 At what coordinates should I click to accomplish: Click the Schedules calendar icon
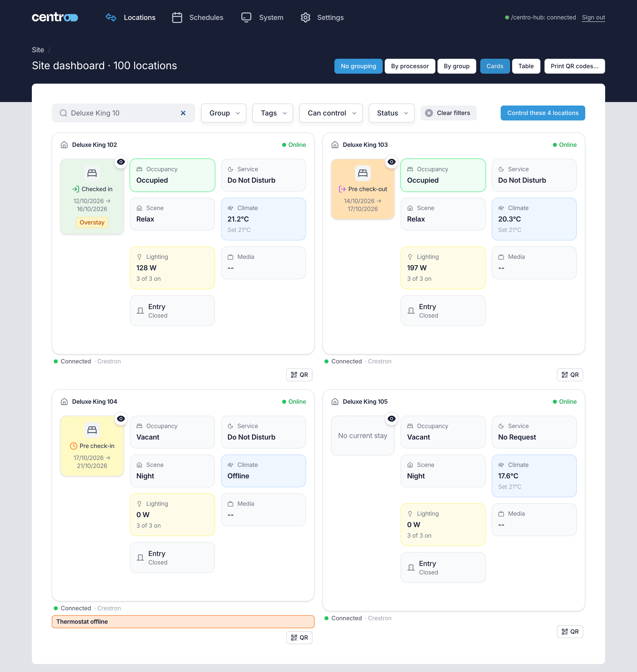pos(177,17)
